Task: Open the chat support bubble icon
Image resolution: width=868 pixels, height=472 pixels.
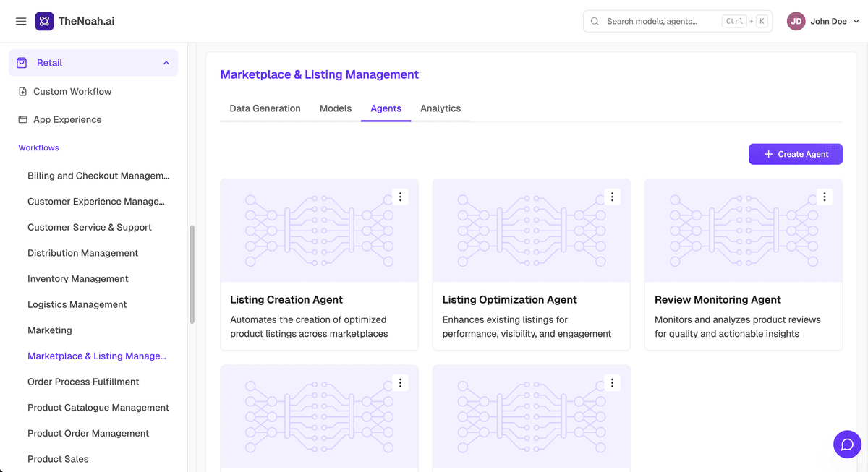Action: [x=847, y=445]
